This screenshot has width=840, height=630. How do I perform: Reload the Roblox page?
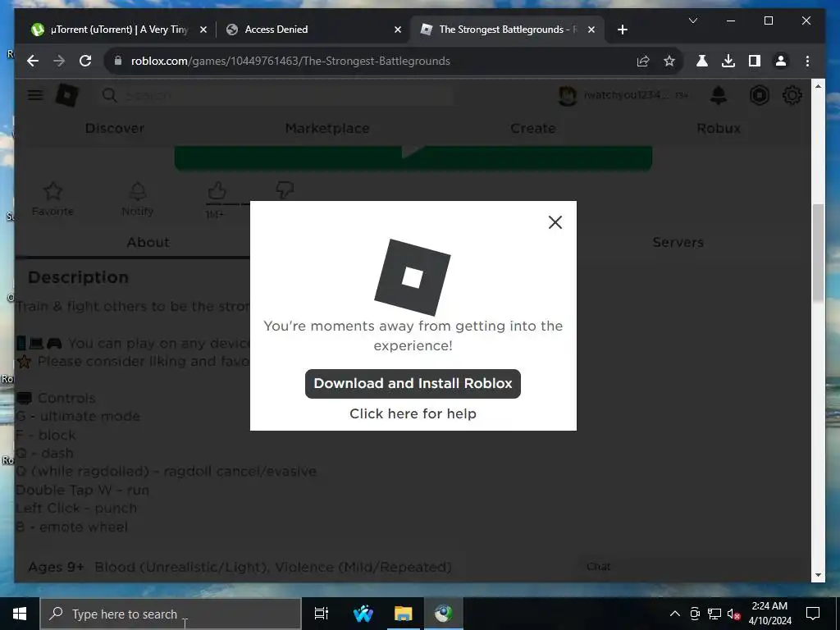(x=85, y=61)
